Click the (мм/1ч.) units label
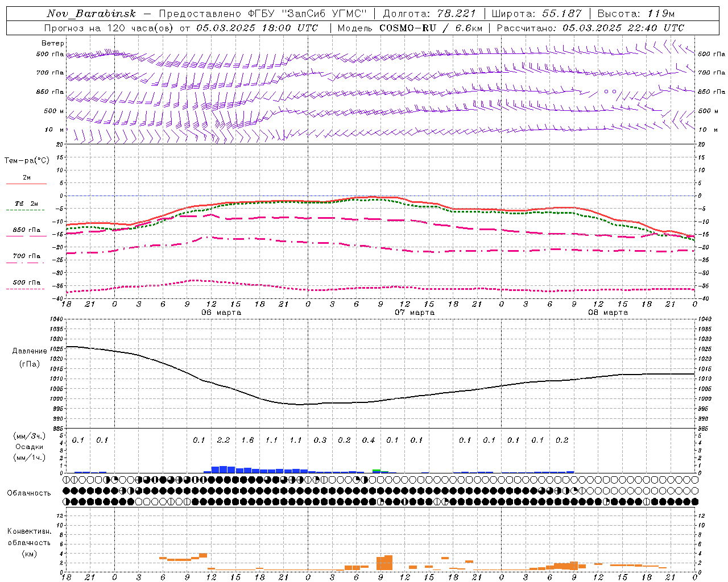Screen dimensions: 728x582 pyautogui.click(x=29, y=458)
